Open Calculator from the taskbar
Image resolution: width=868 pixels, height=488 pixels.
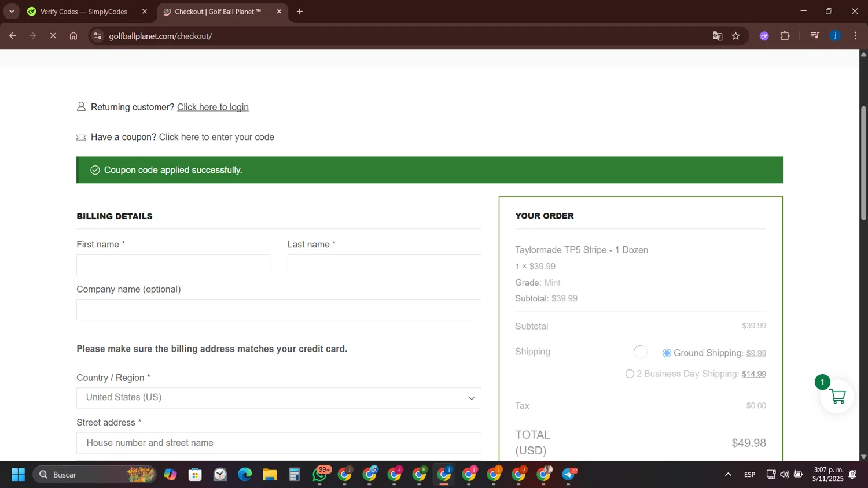tap(295, 475)
